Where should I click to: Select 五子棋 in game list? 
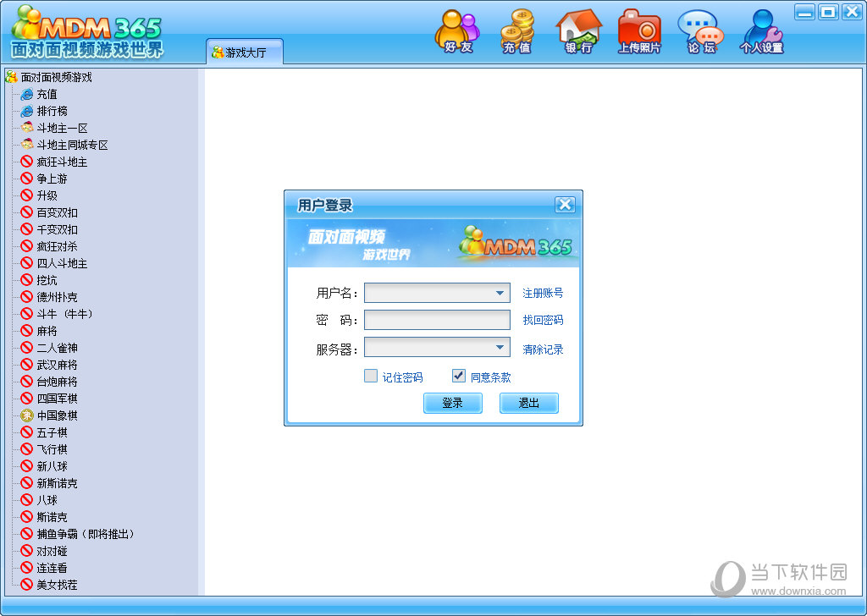52,432
